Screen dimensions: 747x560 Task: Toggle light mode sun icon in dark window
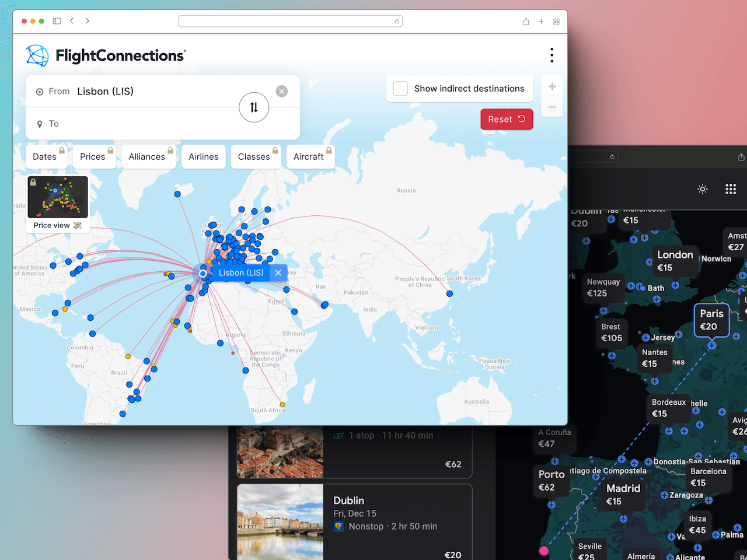703,189
